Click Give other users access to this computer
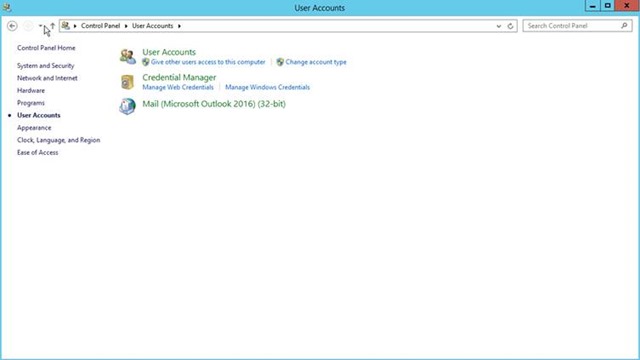The width and height of the screenshot is (640, 360). [x=208, y=62]
